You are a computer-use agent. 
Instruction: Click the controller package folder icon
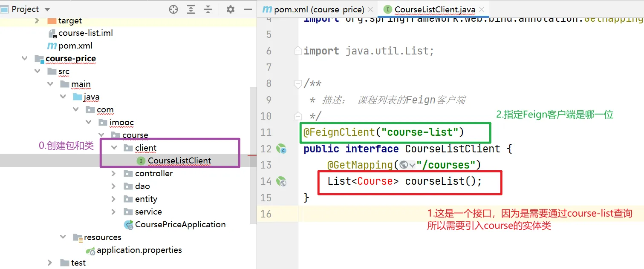(x=128, y=173)
